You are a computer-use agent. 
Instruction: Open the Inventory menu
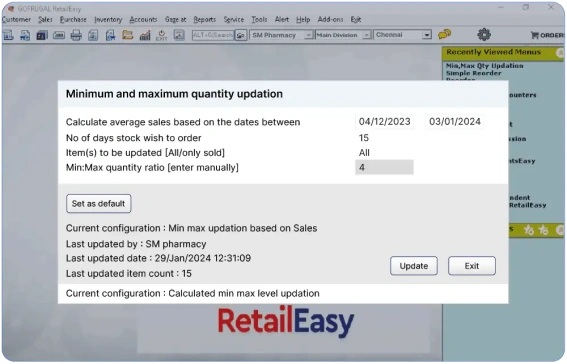click(x=108, y=20)
